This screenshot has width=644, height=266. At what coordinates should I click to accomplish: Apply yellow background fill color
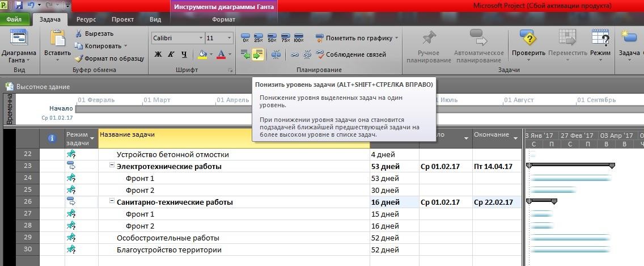(202, 54)
